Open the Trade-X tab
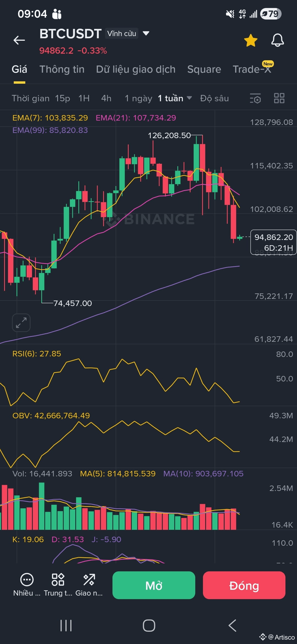 click(252, 69)
